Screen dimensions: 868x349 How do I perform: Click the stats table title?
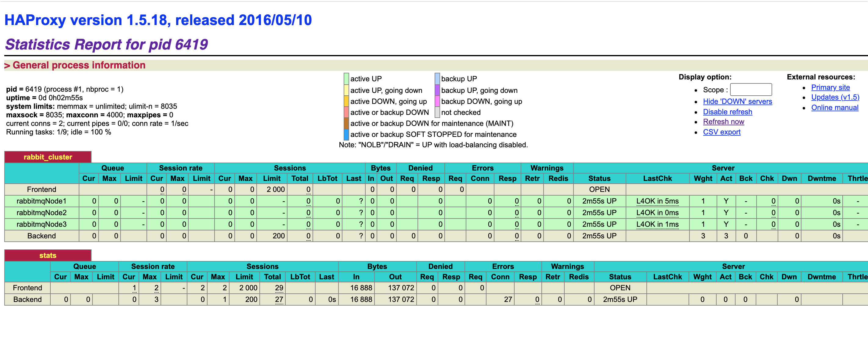48,255
